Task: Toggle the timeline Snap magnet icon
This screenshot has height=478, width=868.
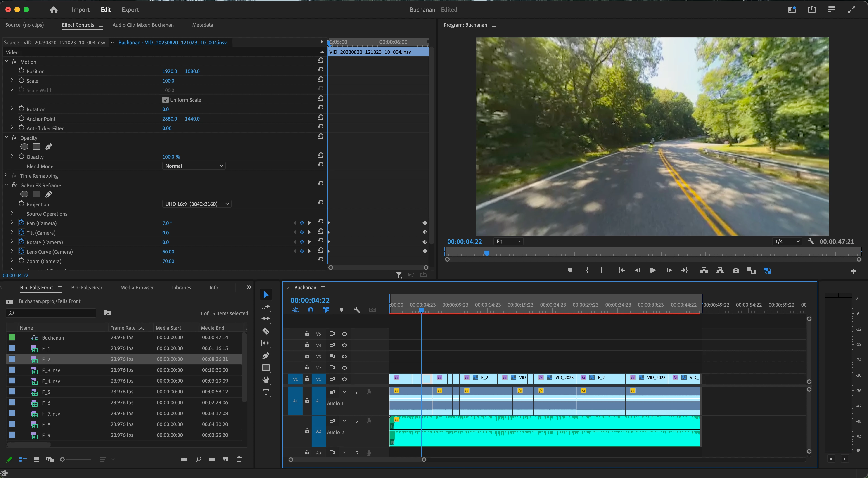Action: point(311,310)
